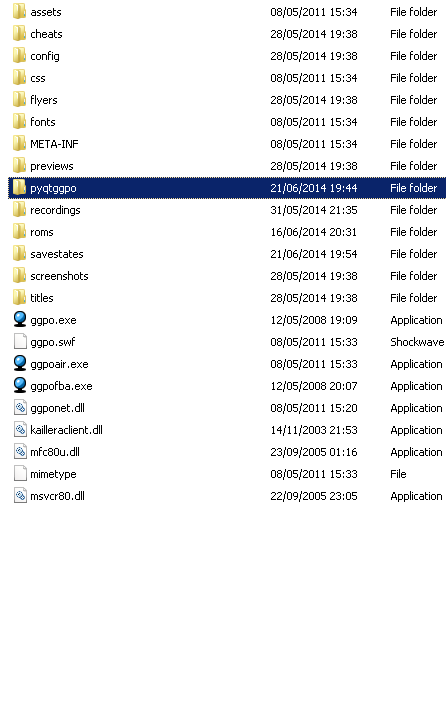Select the file name ggpofba.exe
Viewport: 446px width, 724px height.
click(61, 386)
